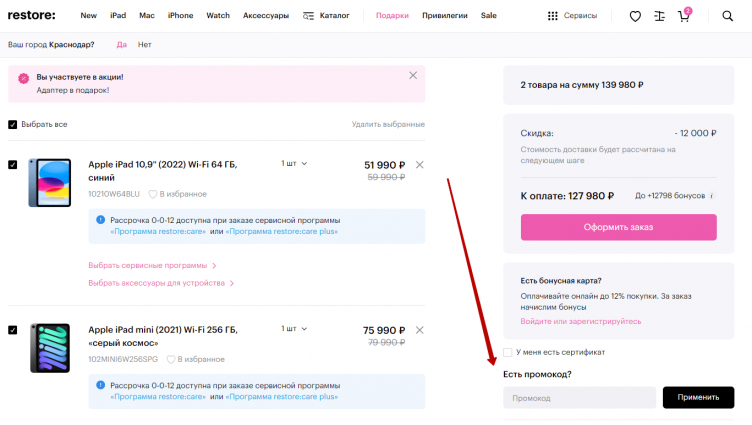Click the Промокод input field
Viewport: 752px width, 425px height.
coord(579,397)
